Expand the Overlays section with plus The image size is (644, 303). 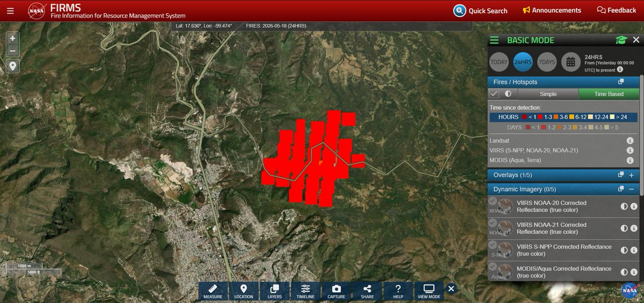632,175
